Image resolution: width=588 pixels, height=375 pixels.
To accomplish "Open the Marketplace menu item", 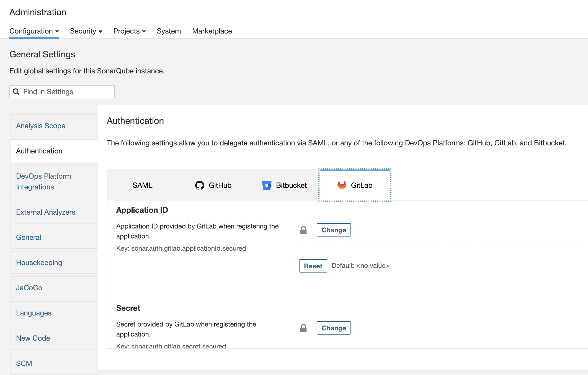I will pos(212,31).
